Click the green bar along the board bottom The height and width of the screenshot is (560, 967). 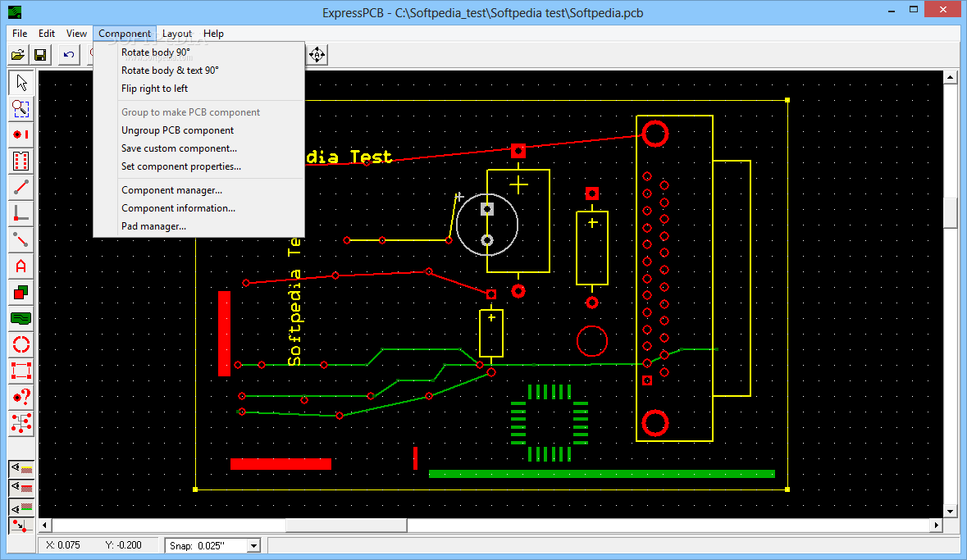601,474
